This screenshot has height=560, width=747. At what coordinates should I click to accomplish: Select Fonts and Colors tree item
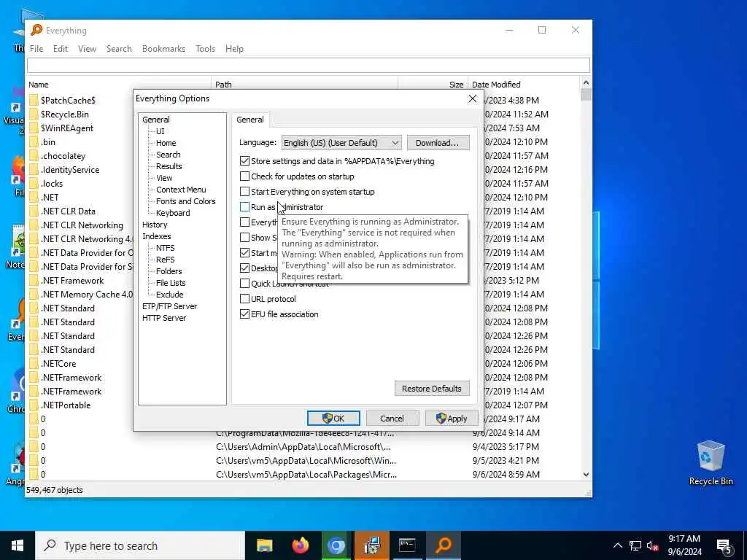186,201
